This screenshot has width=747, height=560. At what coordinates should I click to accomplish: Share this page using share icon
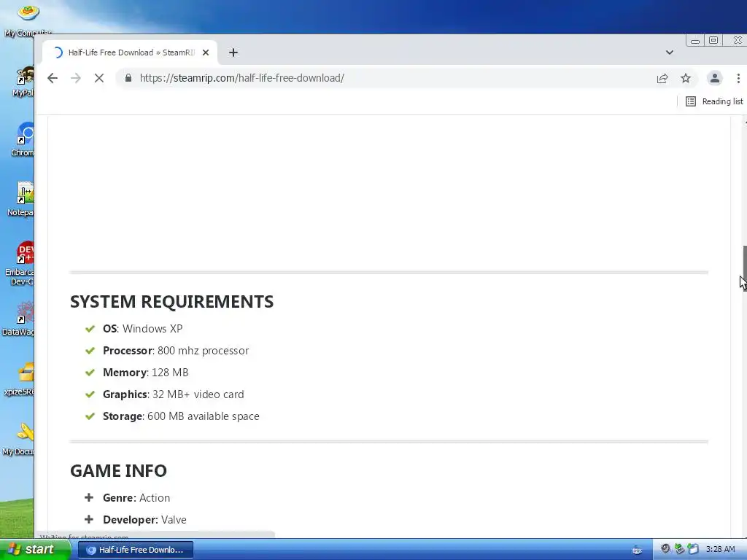pos(662,79)
